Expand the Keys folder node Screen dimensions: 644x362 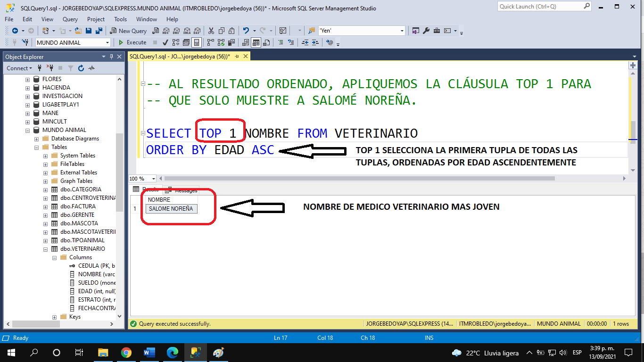pos(54,317)
